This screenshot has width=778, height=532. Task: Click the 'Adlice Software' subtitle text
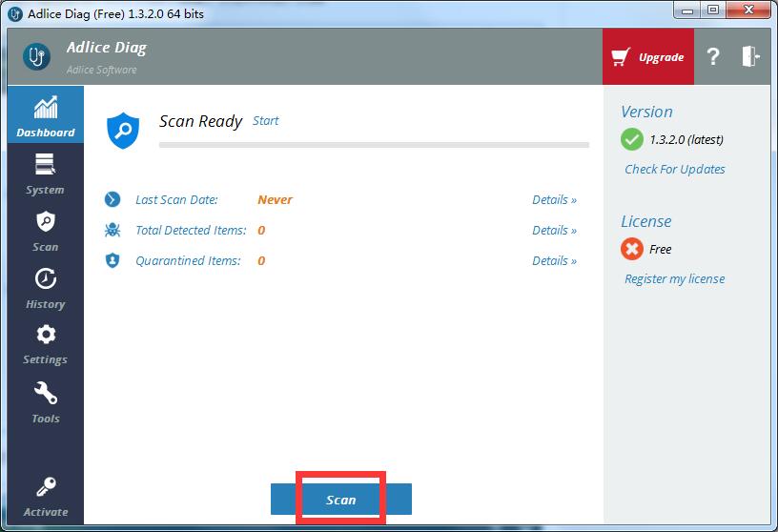coord(102,70)
